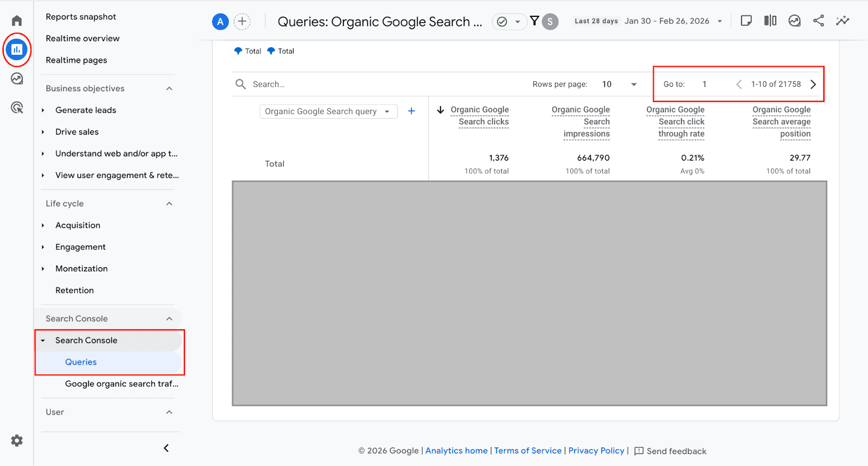This screenshot has height=466, width=868.
Task: Open Realtime overview report
Action: [x=82, y=39]
